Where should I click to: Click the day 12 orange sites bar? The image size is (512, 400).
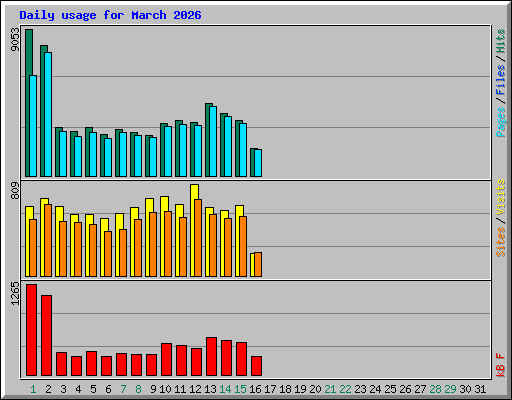[198, 238]
